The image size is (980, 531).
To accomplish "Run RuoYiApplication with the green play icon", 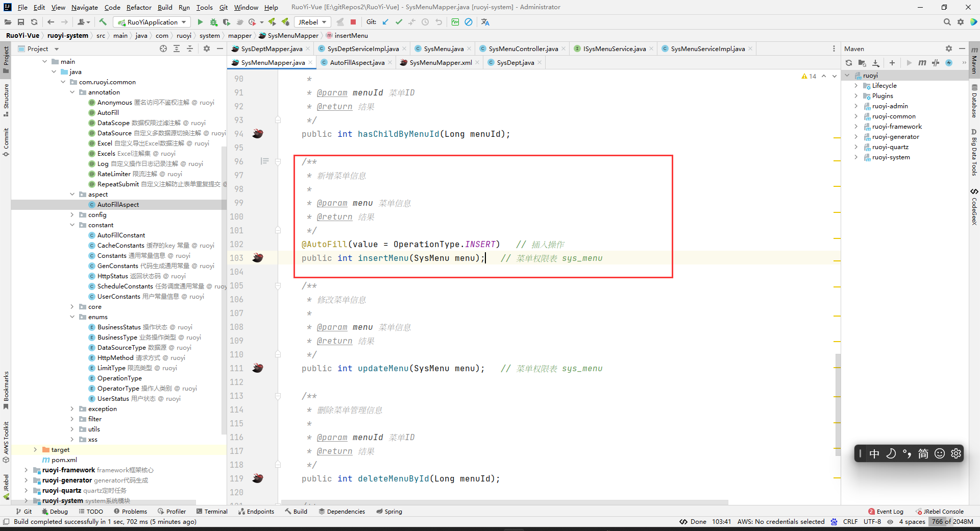I will [x=200, y=22].
